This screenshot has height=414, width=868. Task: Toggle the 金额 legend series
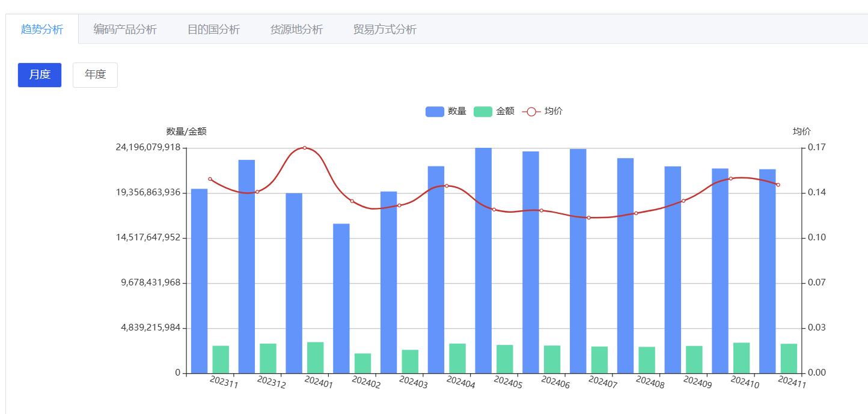click(505, 111)
